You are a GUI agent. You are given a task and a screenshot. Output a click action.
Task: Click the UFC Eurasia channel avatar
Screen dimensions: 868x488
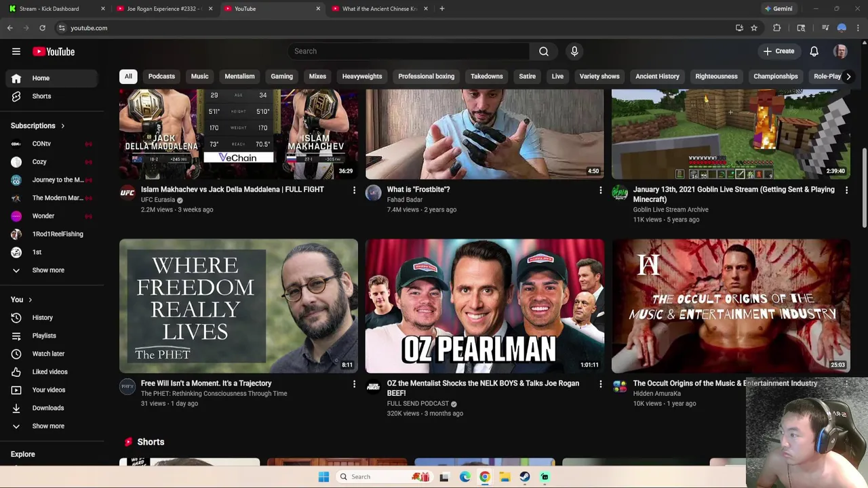coord(127,193)
